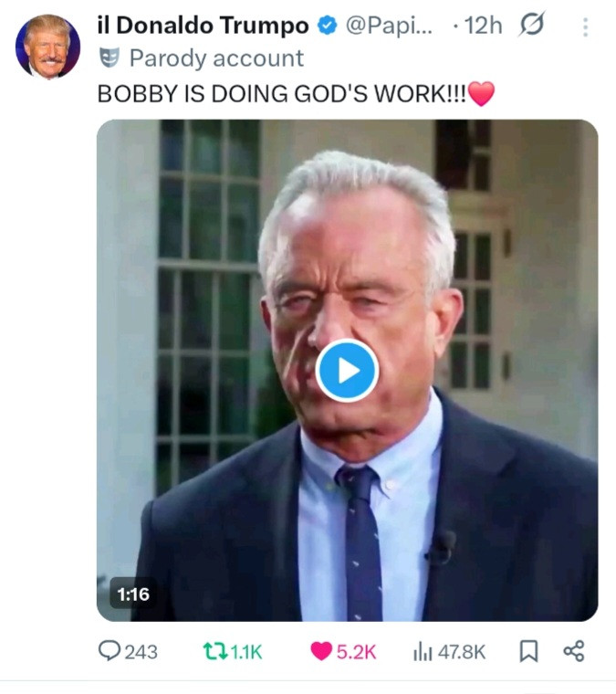Open the display name il Donaldo Trumpo
Screen dimensions: 616x694
click(x=203, y=26)
